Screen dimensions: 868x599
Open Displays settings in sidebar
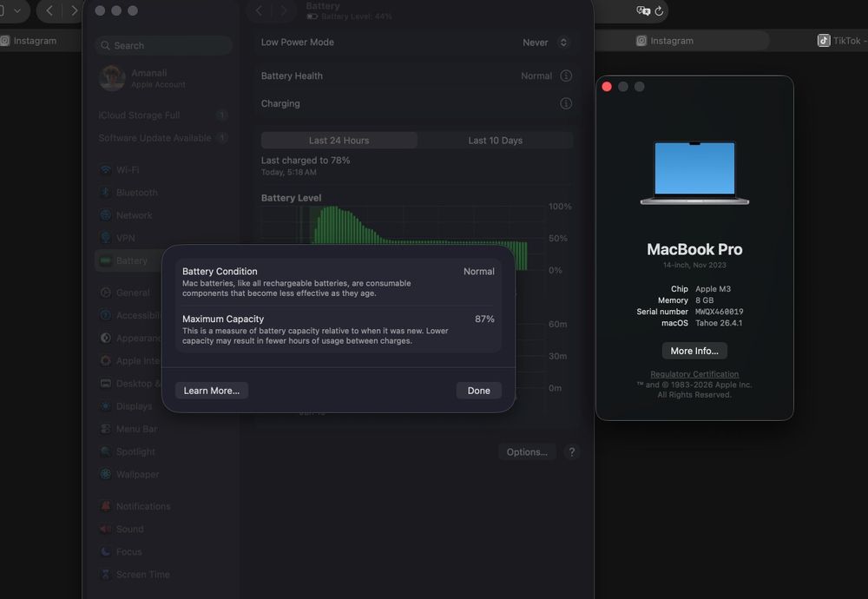pos(128,406)
